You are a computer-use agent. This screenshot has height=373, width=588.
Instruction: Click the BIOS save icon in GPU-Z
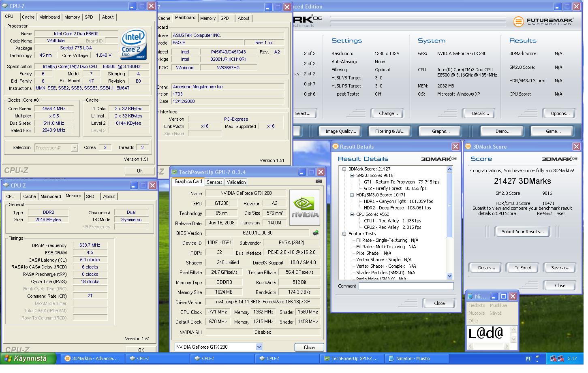pos(316,233)
